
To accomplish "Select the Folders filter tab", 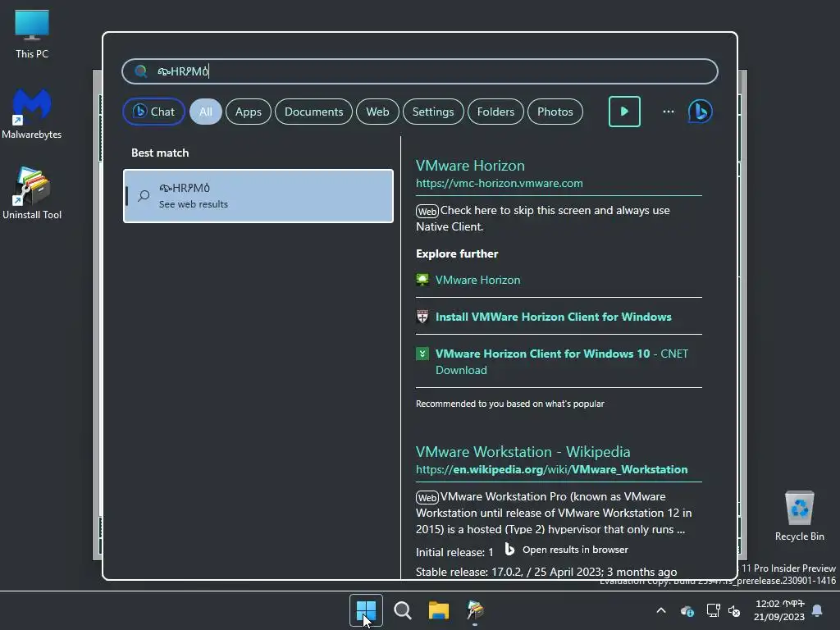I will click(495, 112).
